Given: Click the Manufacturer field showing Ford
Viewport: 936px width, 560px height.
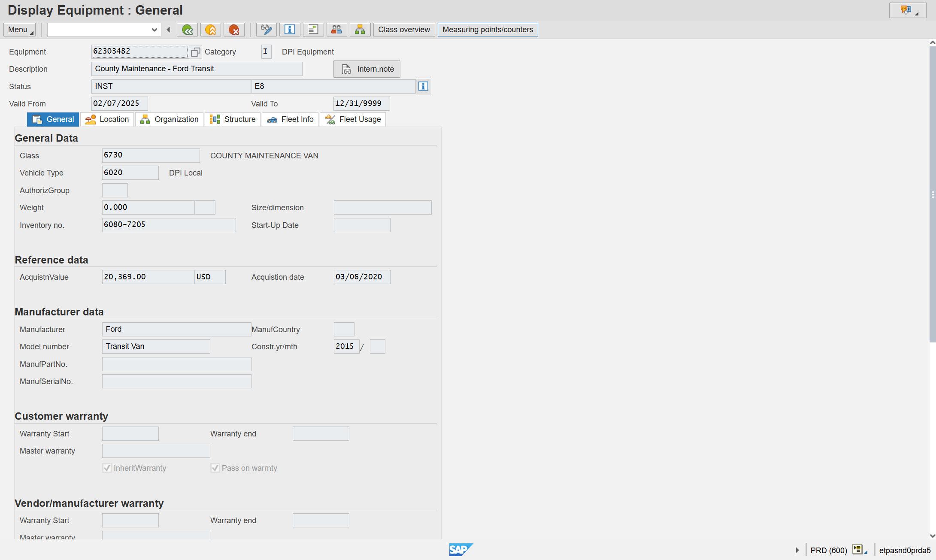Looking at the screenshot, I should 177,329.
